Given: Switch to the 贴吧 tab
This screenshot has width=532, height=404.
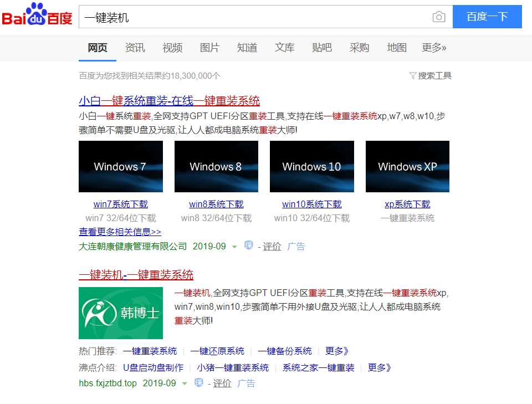Looking at the screenshot, I should pos(322,48).
